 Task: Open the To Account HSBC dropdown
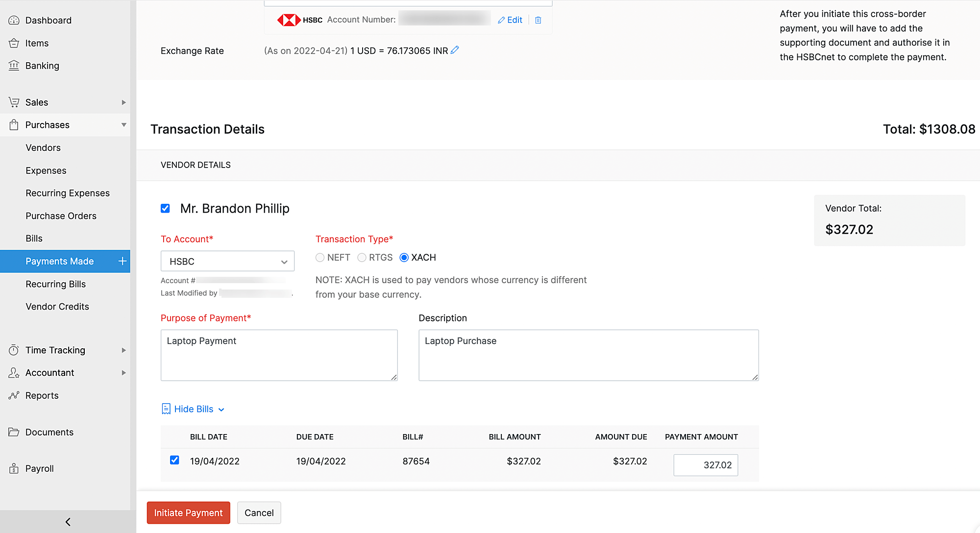point(227,262)
